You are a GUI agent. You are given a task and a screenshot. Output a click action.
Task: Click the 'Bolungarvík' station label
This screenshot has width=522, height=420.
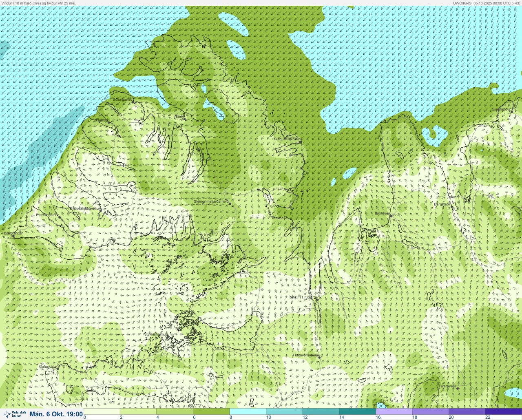pos(122,99)
